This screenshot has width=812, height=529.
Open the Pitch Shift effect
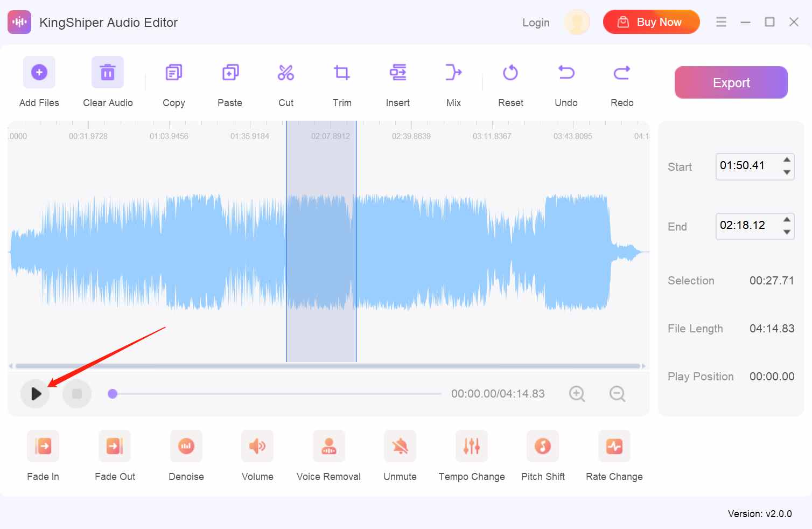(x=543, y=446)
